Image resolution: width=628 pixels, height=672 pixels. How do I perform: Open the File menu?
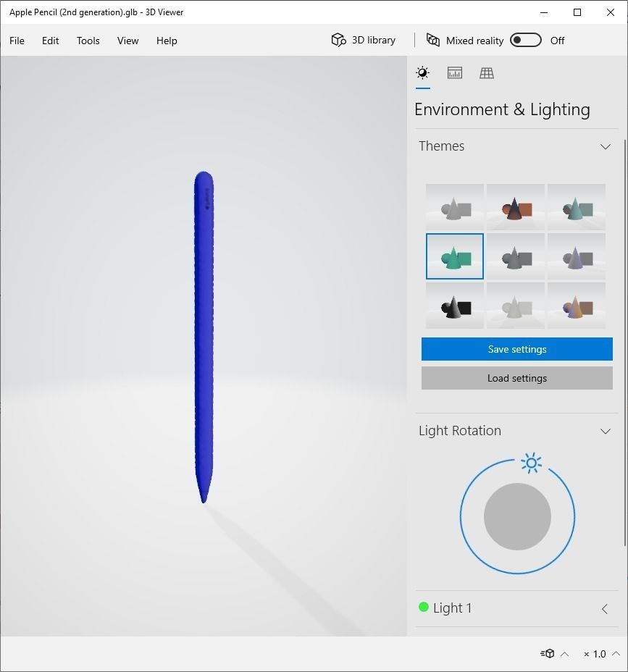coord(17,41)
